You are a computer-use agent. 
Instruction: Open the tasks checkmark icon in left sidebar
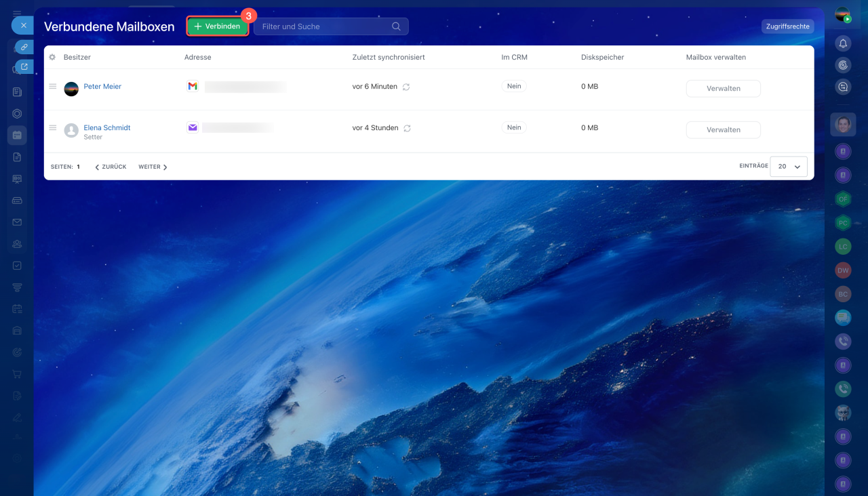[x=17, y=266]
